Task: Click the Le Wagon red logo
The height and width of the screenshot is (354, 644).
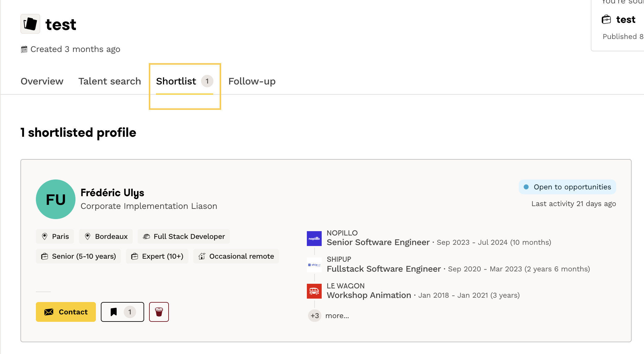Action: [314, 291]
